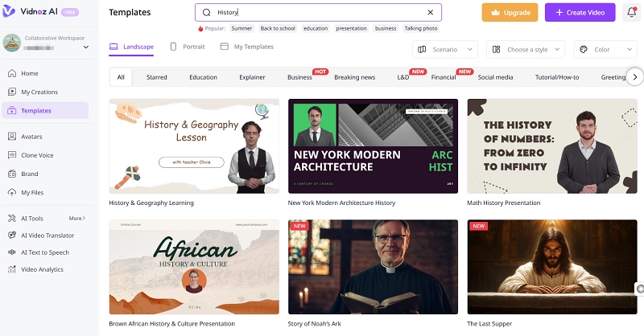This screenshot has height=336, width=644.
Task: Click the AI Video Translator icon
Action: pyautogui.click(x=12, y=235)
